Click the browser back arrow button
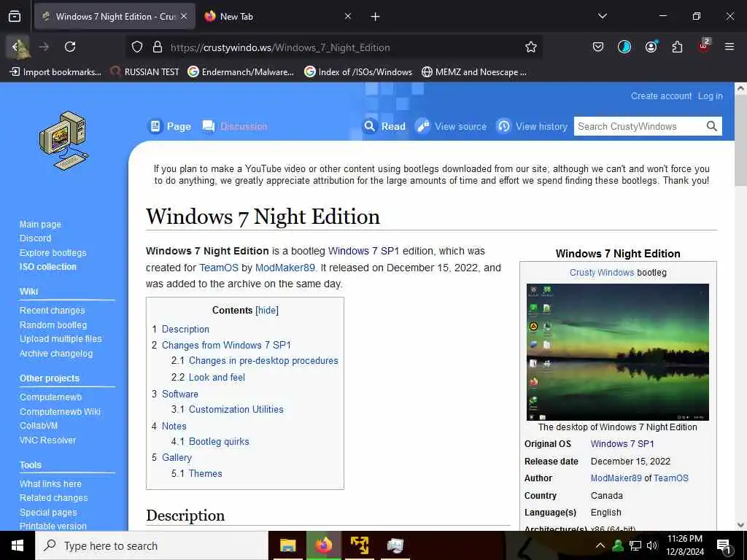 point(18,47)
